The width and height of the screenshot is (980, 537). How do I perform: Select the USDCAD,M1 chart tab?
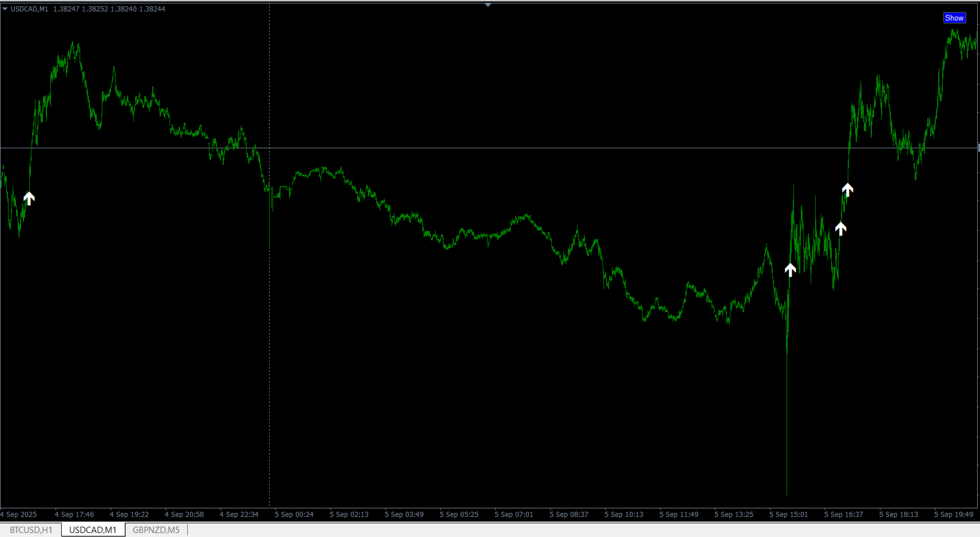pos(93,530)
